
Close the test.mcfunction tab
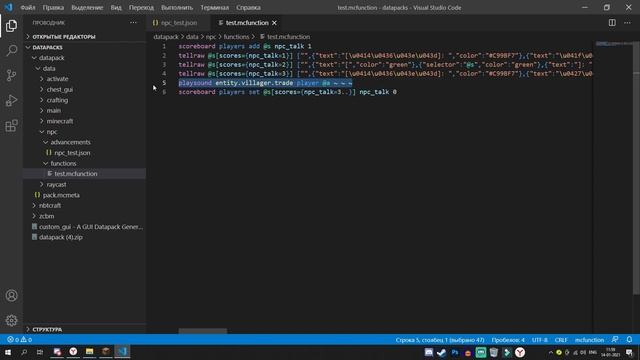[274, 23]
